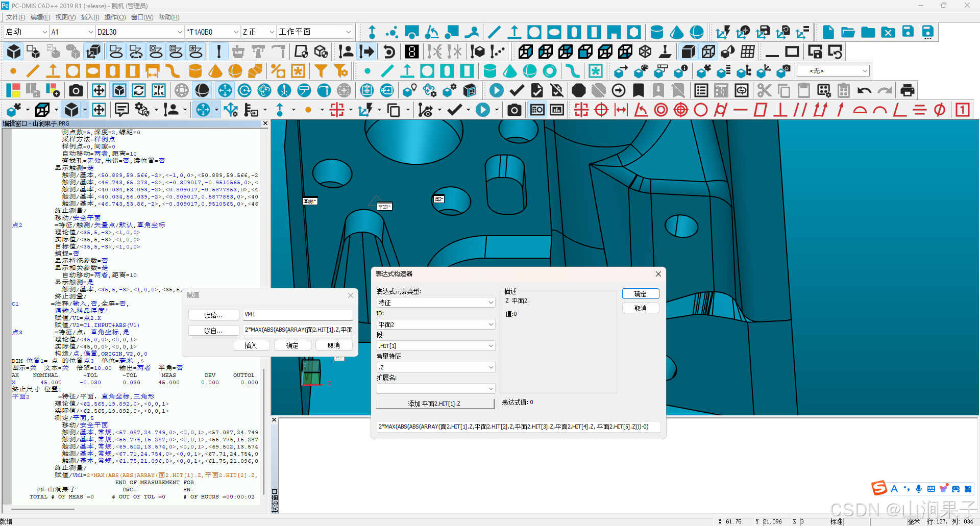Open the 表达式元素类型 特征 dropdown

pyautogui.click(x=436, y=303)
